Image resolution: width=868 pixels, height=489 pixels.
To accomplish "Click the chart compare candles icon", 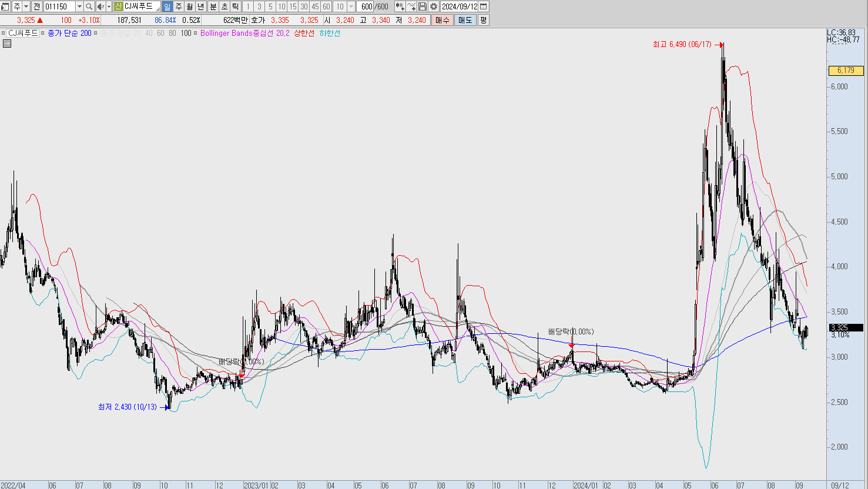I will click(400, 6).
